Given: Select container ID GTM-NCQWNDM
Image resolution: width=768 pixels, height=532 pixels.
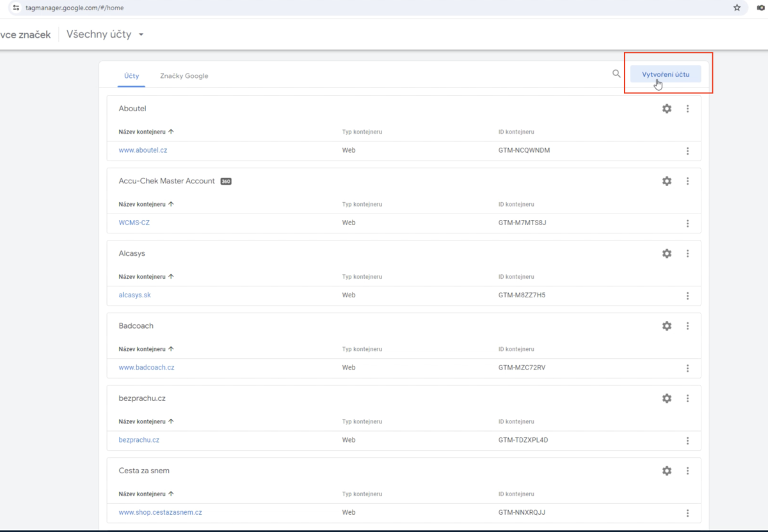Looking at the screenshot, I should [x=524, y=150].
